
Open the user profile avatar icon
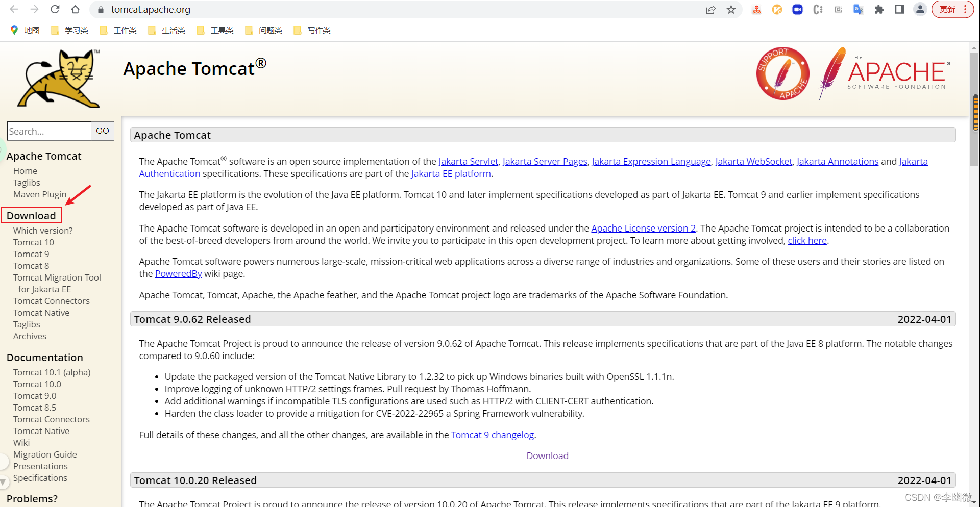pyautogui.click(x=920, y=10)
